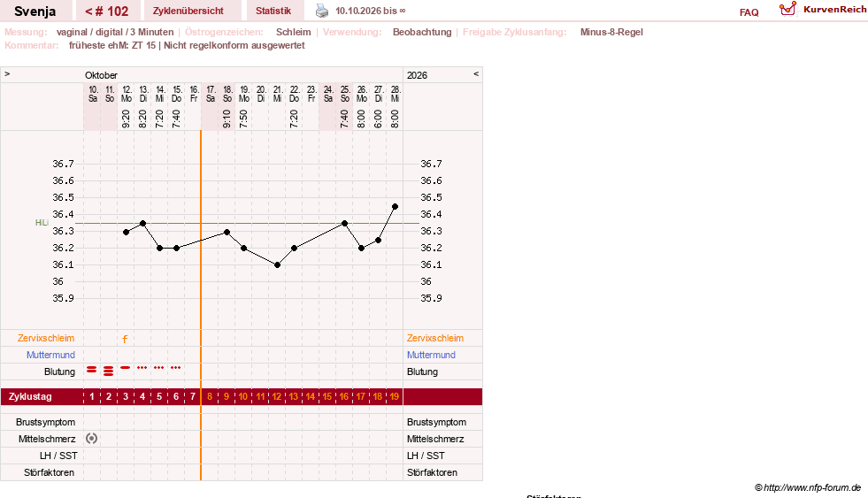Click the temperature point on 21. Mi
Image resolution: width=868 pixels, height=498 pixels.
pos(277,265)
